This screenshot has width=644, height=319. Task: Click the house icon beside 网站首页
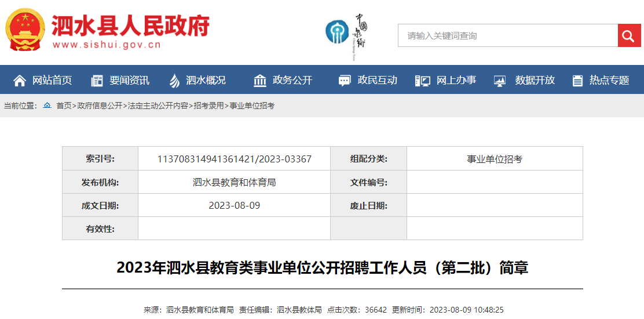click(20, 80)
